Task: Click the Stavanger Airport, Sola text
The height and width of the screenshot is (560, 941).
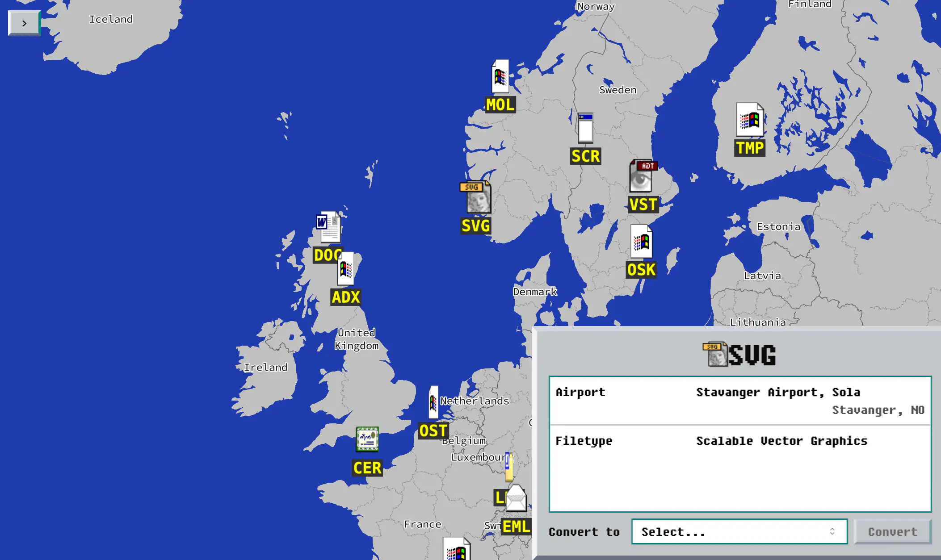Action: (778, 392)
